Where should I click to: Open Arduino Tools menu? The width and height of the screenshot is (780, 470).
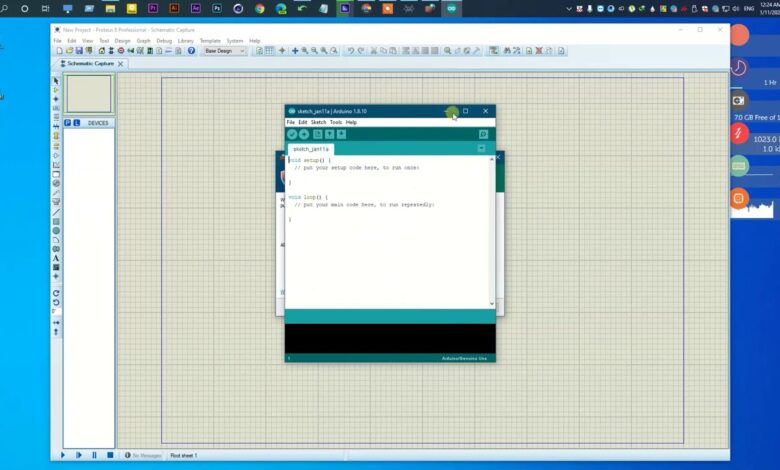(x=336, y=122)
